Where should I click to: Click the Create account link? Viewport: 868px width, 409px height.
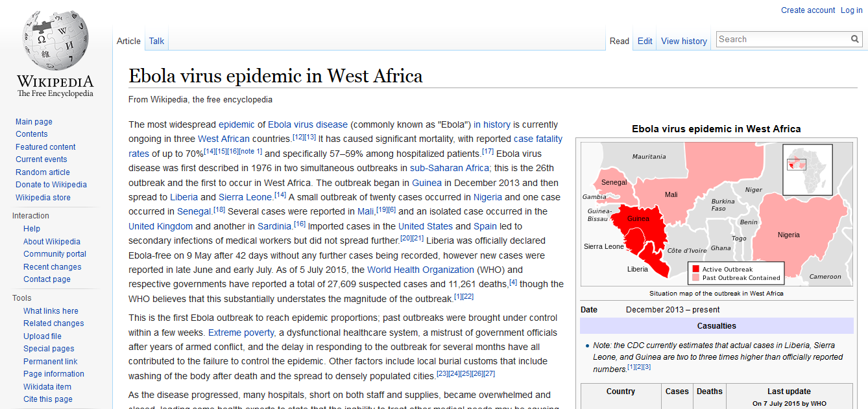[808, 10]
